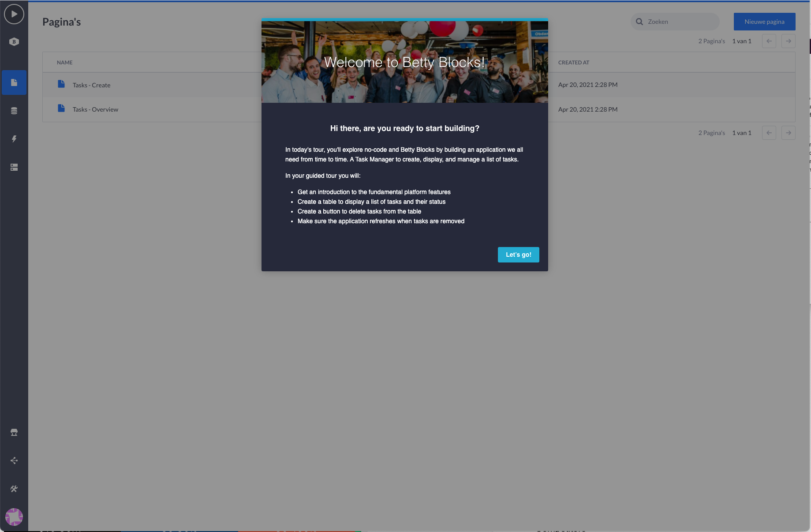
Task: Open the Actions lightning bolt icon
Action: (14, 139)
